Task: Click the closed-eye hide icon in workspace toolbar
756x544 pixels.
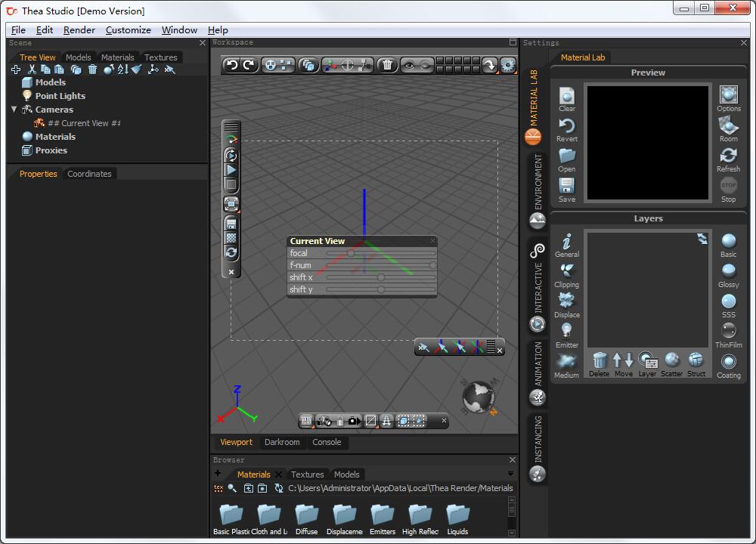Action: click(426, 65)
